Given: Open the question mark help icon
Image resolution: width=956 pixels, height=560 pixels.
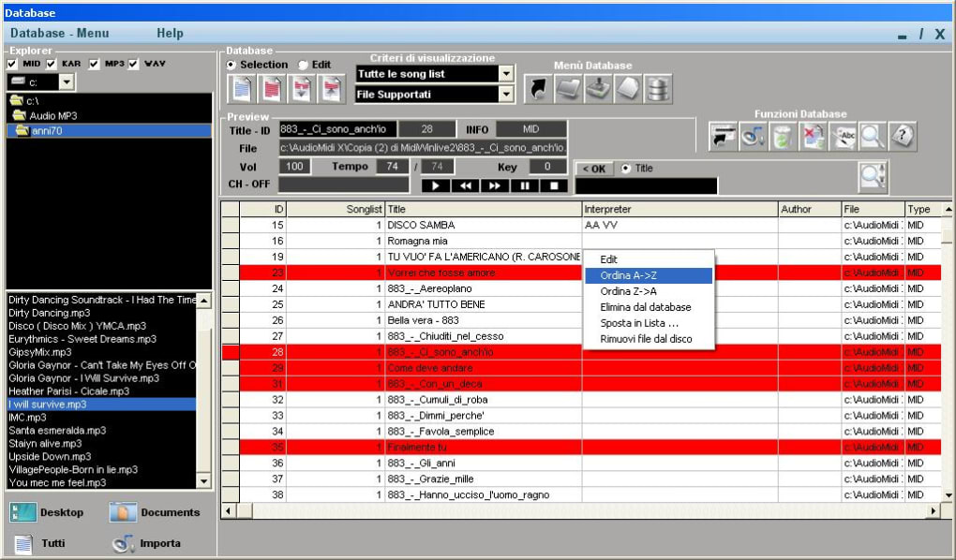Looking at the screenshot, I should point(903,136).
